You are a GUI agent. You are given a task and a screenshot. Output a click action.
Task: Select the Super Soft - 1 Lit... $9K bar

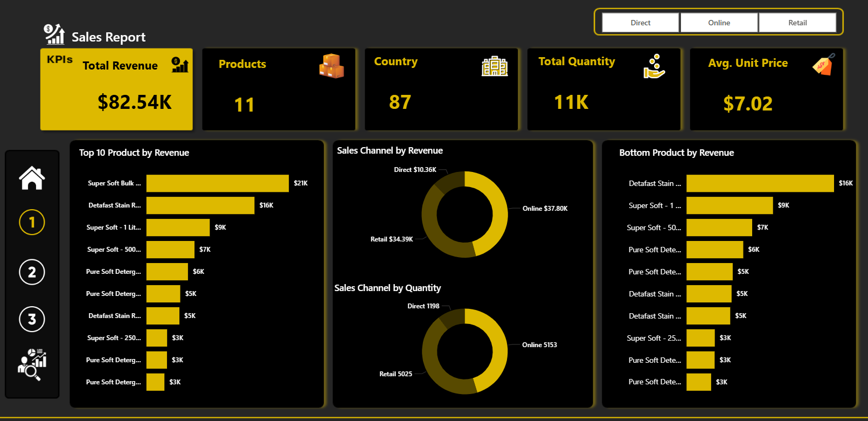[x=178, y=227]
